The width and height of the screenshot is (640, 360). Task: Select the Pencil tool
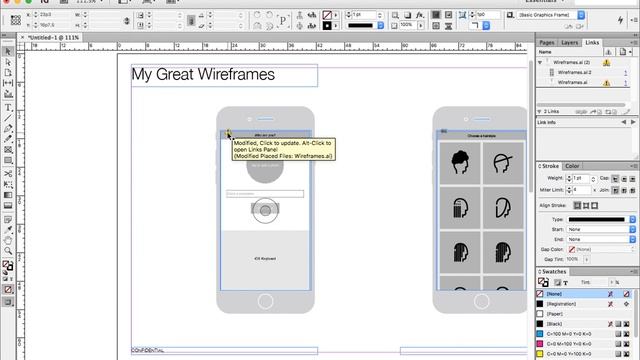tap(8, 139)
